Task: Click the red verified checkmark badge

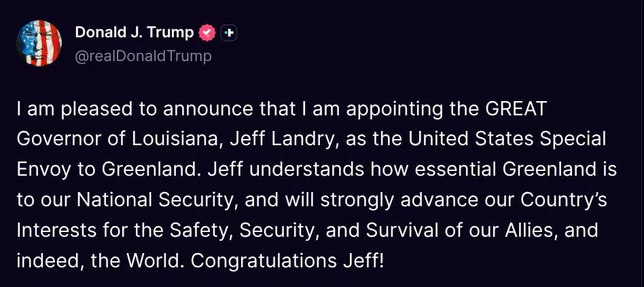Action: (x=207, y=33)
